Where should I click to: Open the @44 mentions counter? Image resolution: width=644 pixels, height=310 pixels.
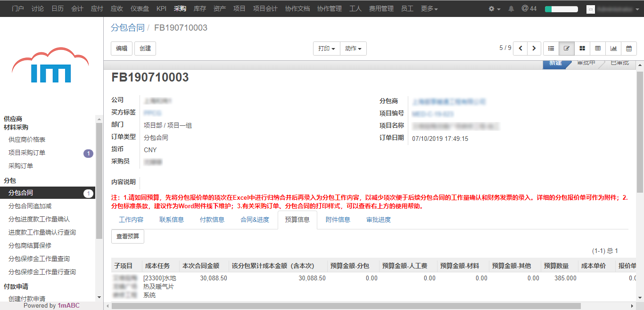[x=529, y=8]
